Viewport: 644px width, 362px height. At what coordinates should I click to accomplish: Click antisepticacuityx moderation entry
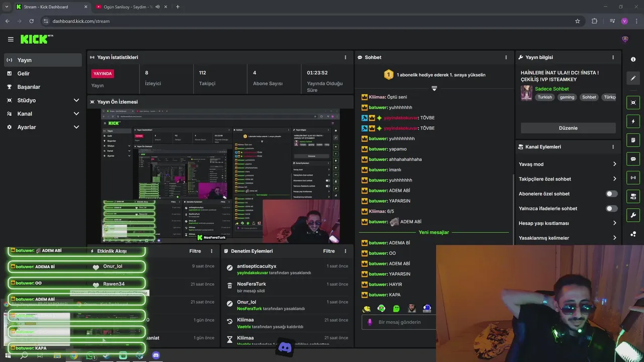point(257,266)
